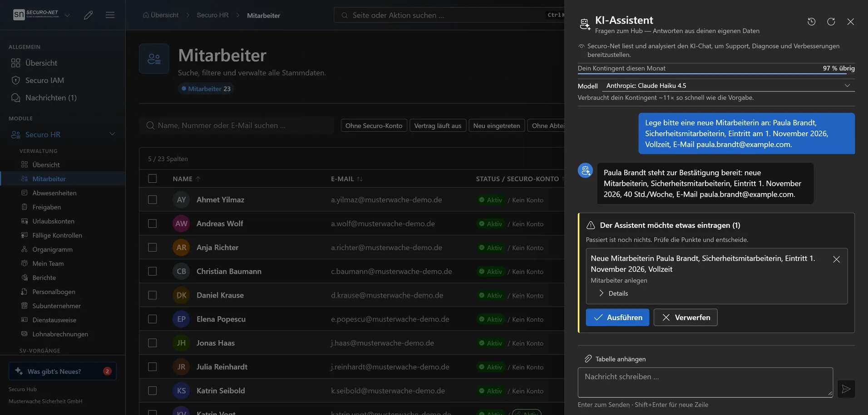868x415 pixels.
Task: Select Mitarbeiter in the sidebar
Action: coord(63,178)
